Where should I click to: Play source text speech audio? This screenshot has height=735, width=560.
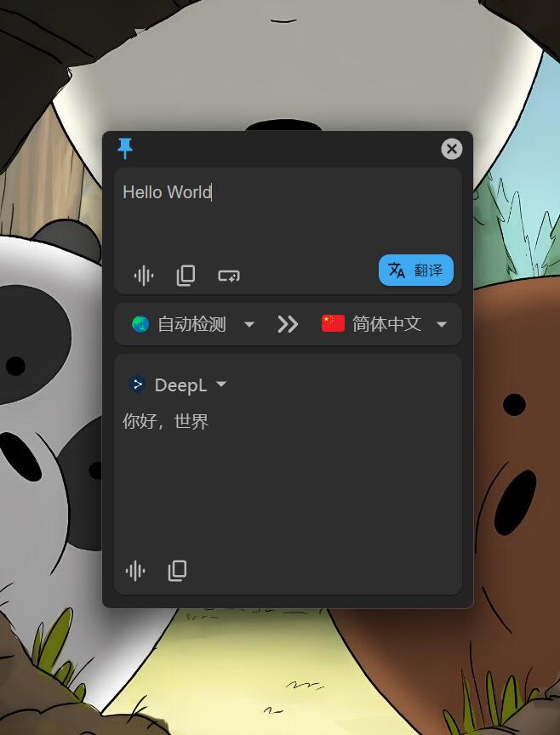tap(144, 275)
